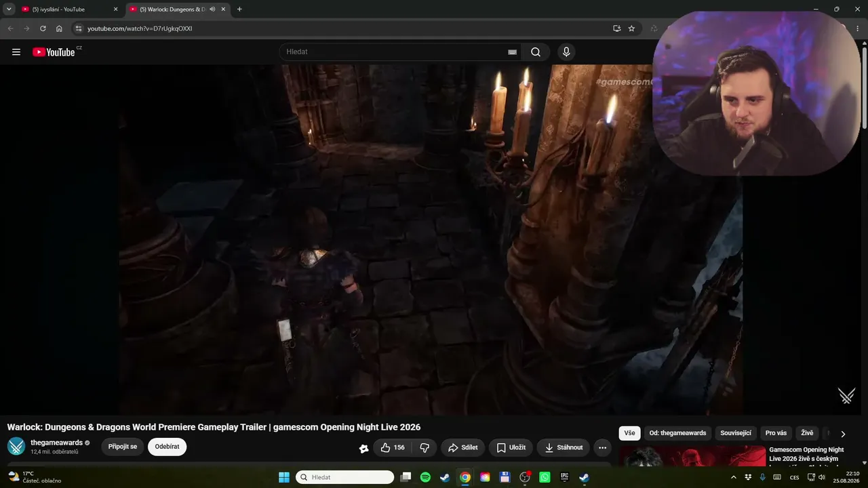Image resolution: width=868 pixels, height=488 pixels.
Task: Start voice search with the microphone
Action: [566, 52]
